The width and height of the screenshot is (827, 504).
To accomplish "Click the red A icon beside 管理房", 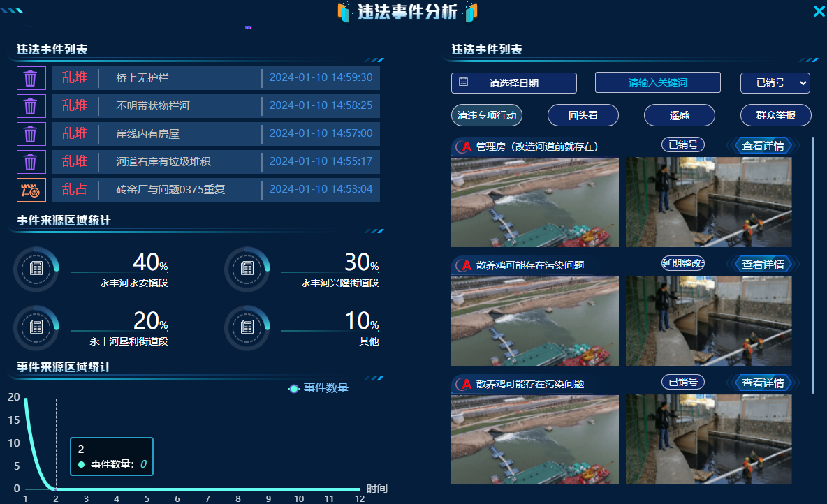I will 462,147.
